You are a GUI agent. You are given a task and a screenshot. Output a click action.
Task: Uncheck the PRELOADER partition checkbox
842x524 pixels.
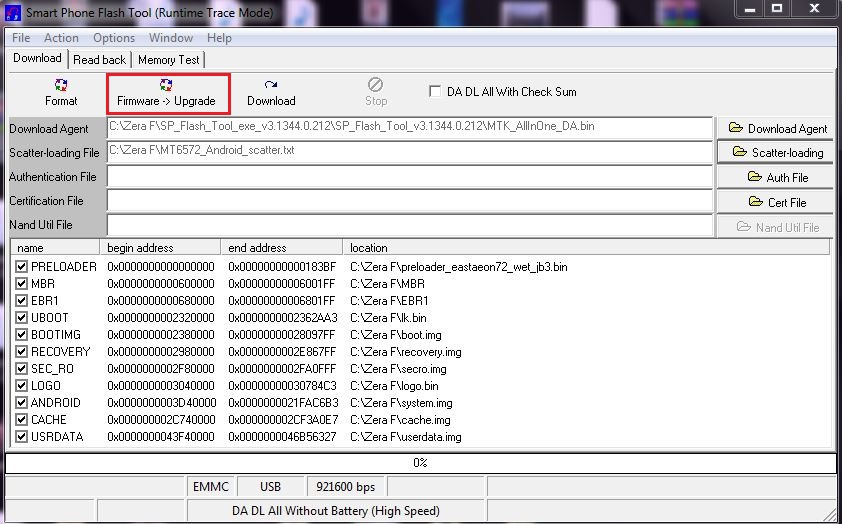[21, 266]
